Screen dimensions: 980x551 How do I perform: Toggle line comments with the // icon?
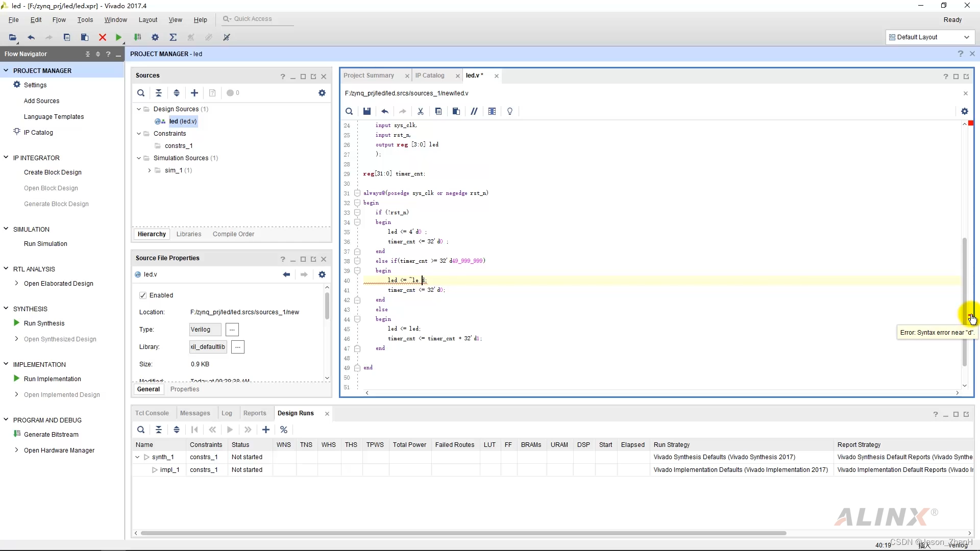tap(474, 111)
